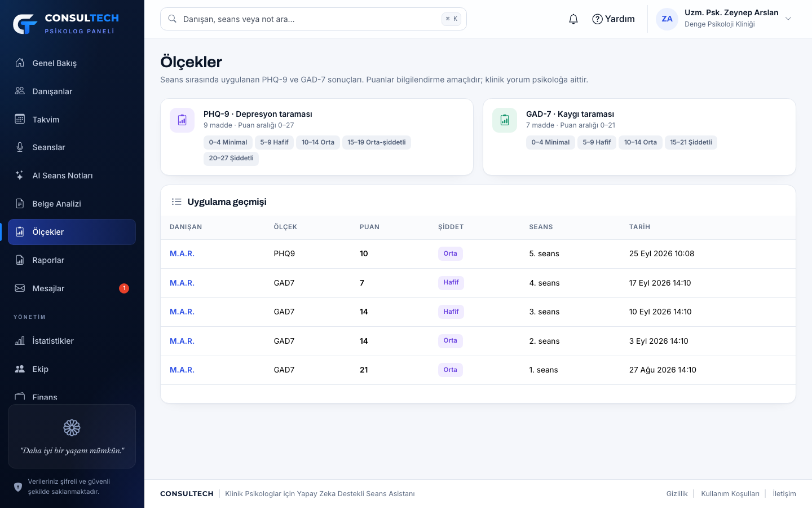
Task: Click the GAD-7 card clipboard icon
Action: click(x=505, y=120)
